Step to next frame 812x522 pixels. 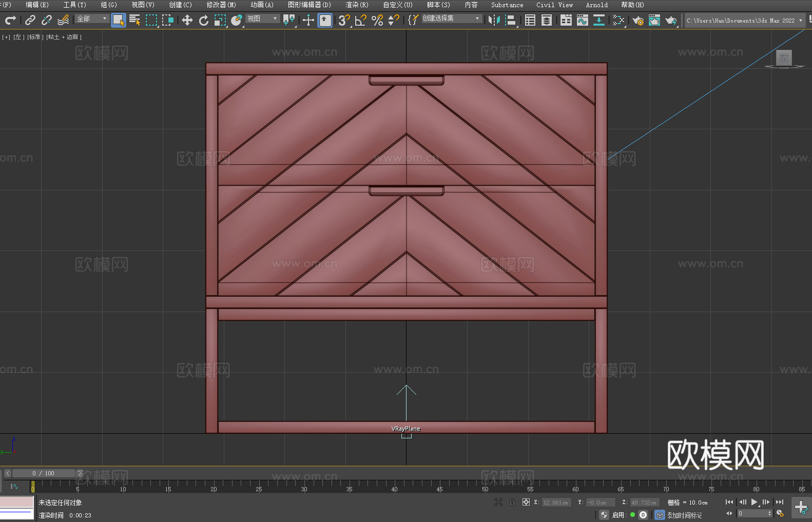coord(766,502)
